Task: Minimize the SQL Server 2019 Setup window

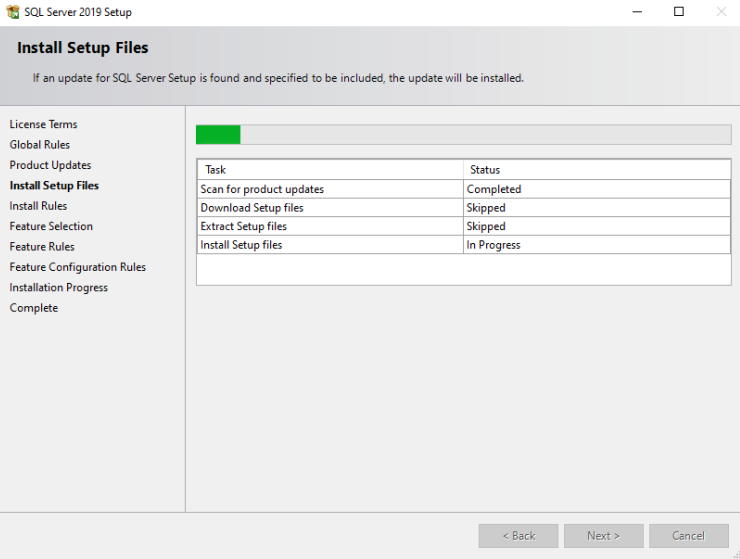Action: [637, 12]
